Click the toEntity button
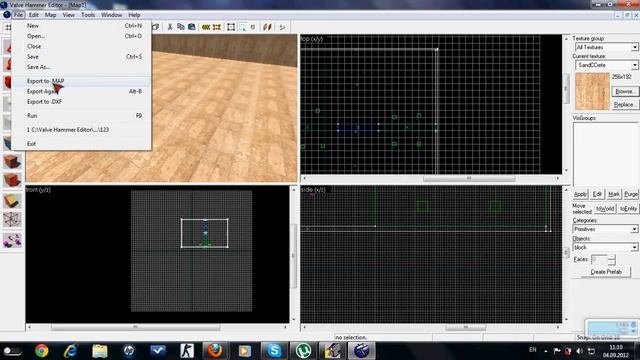This screenshot has height=360, width=640. [628, 209]
